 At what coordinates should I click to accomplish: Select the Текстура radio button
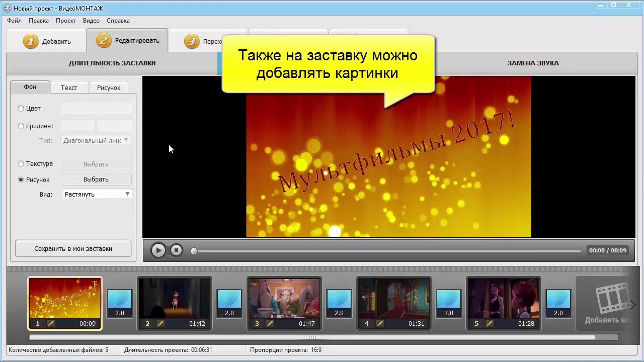pyautogui.click(x=21, y=164)
